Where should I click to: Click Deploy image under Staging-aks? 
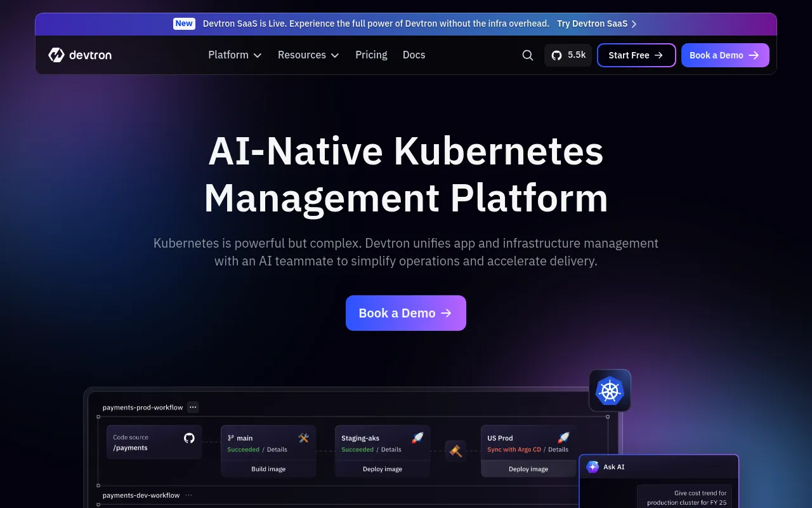click(383, 469)
